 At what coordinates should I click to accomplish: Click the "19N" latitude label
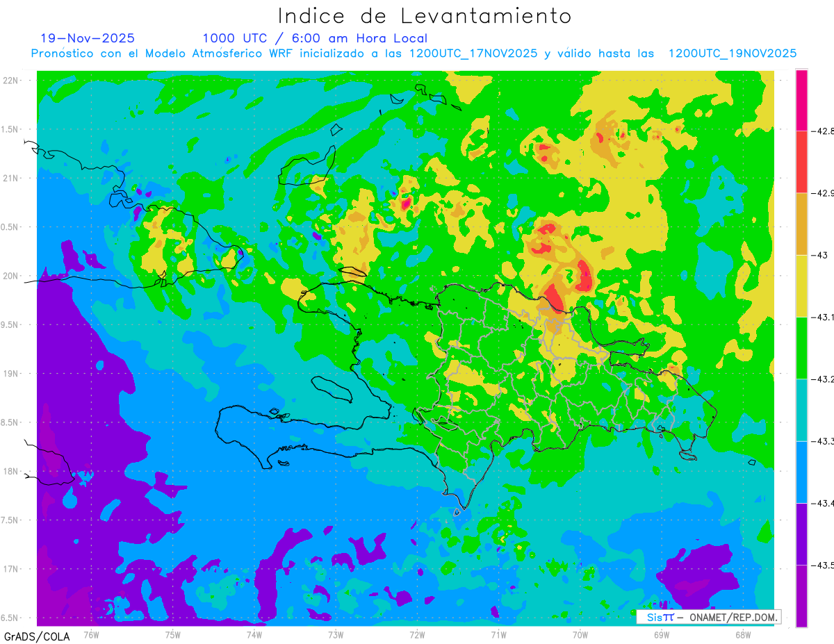pyautogui.click(x=10, y=373)
